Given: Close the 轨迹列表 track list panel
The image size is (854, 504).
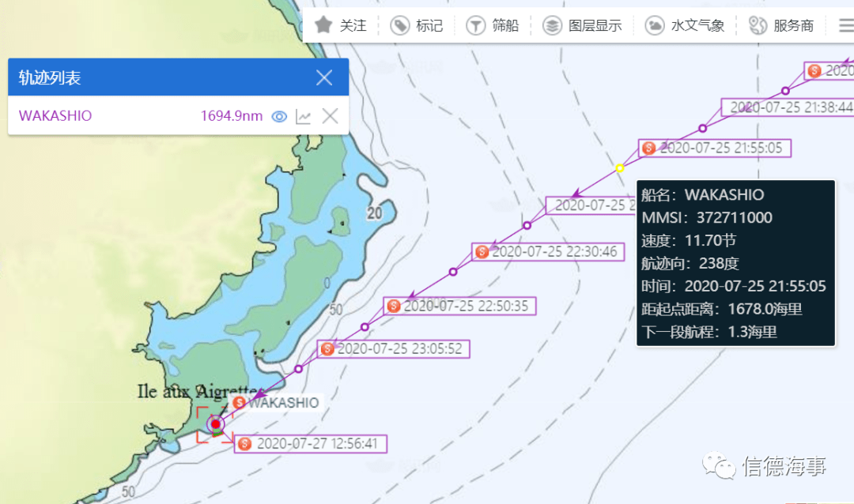Looking at the screenshot, I should click(x=324, y=78).
